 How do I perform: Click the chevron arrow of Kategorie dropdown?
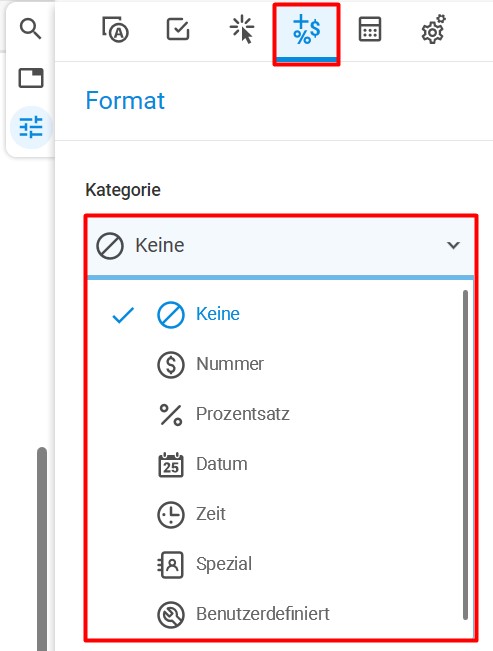[x=453, y=245]
